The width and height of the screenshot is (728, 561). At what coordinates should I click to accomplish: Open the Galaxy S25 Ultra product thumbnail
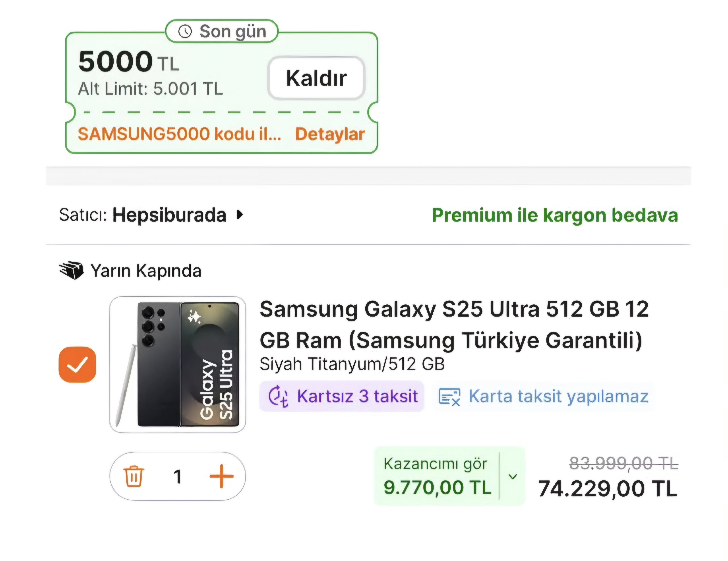pos(178,365)
